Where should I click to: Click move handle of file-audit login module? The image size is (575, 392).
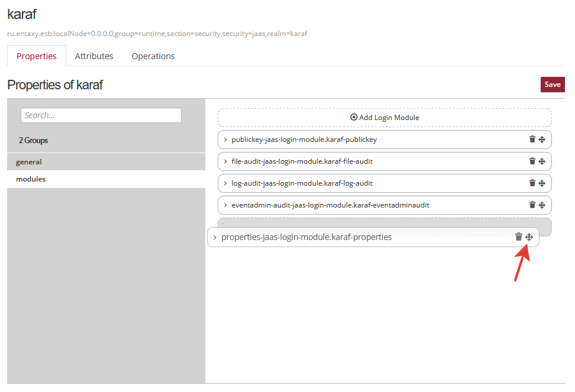pyautogui.click(x=542, y=161)
